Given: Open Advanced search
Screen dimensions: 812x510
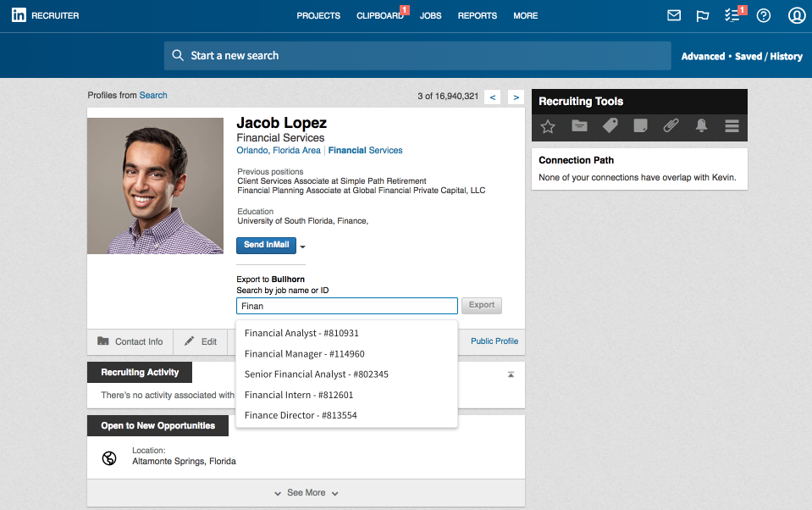Looking at the screenshot, I should [703, 57].
